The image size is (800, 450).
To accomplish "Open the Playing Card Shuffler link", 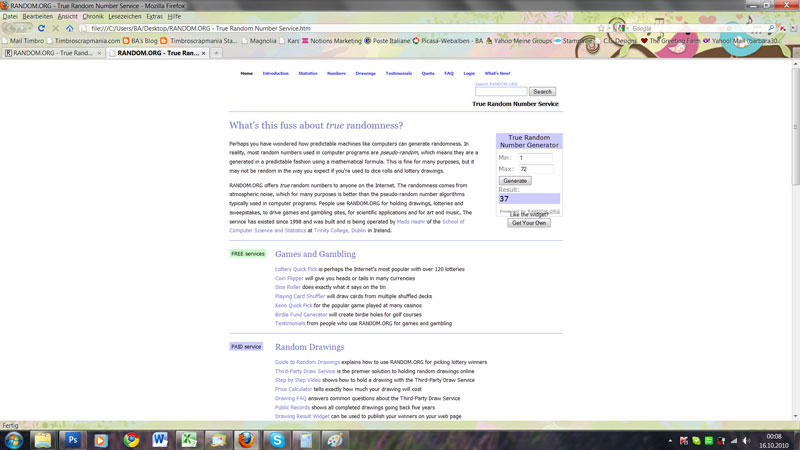I will pyautogui.click(x=300, y=296).
